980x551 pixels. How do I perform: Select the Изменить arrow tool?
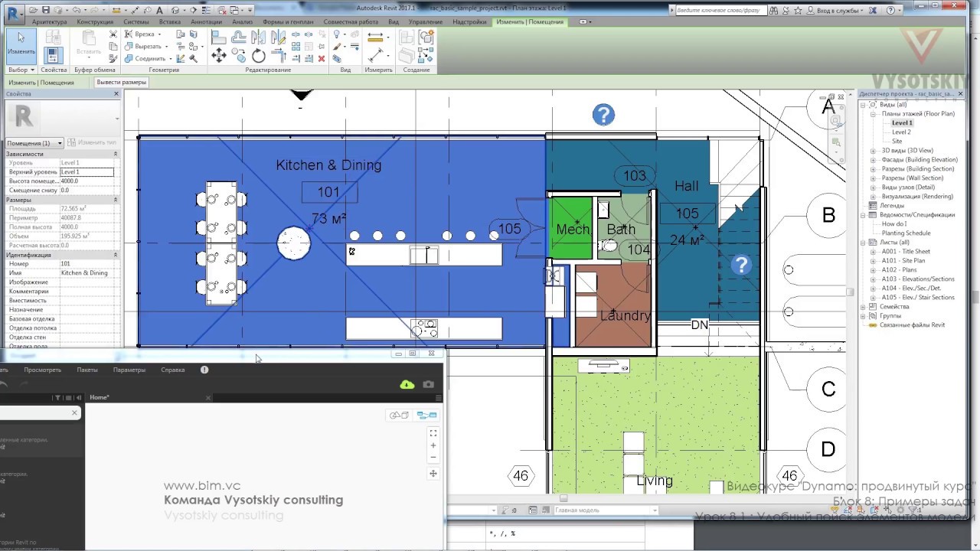coord(21,44)
